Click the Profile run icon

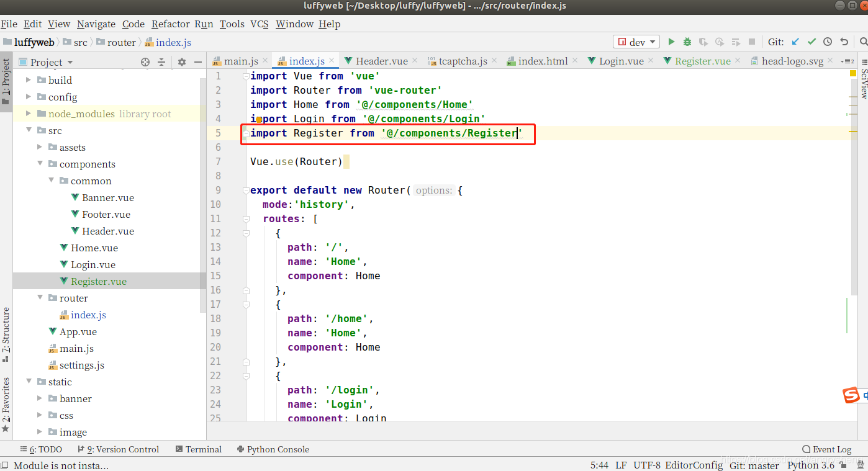720,42
